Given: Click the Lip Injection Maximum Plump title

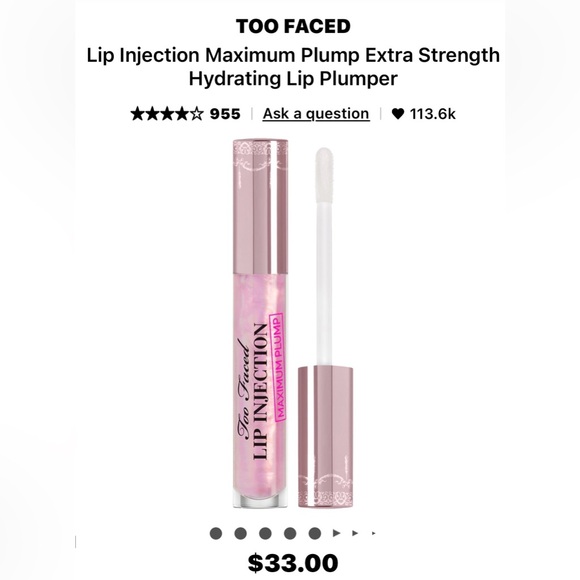Looking at the screenshot, I should 293,67.
